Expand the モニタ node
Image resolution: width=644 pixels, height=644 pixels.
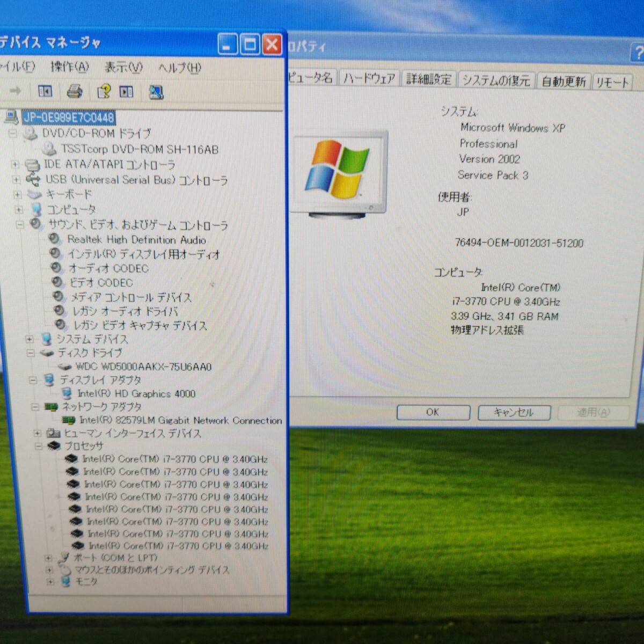point(50,582)
